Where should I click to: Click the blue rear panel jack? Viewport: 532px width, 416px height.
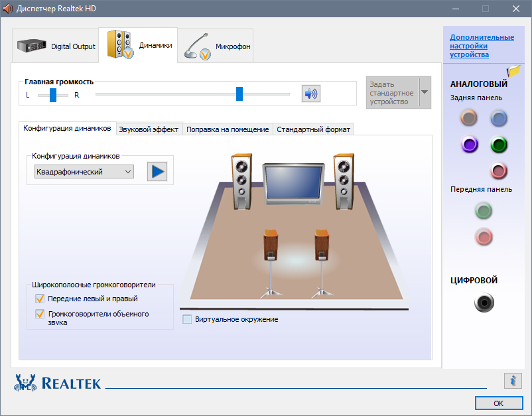[498, 118]
